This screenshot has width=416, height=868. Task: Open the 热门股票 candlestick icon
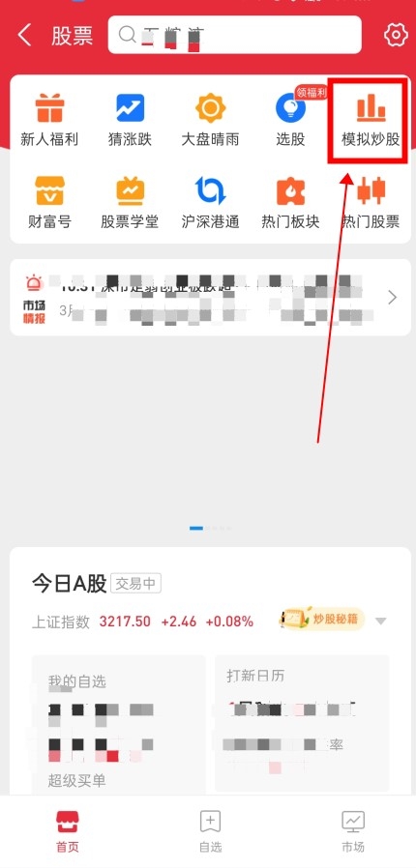(x=371, y=191)
